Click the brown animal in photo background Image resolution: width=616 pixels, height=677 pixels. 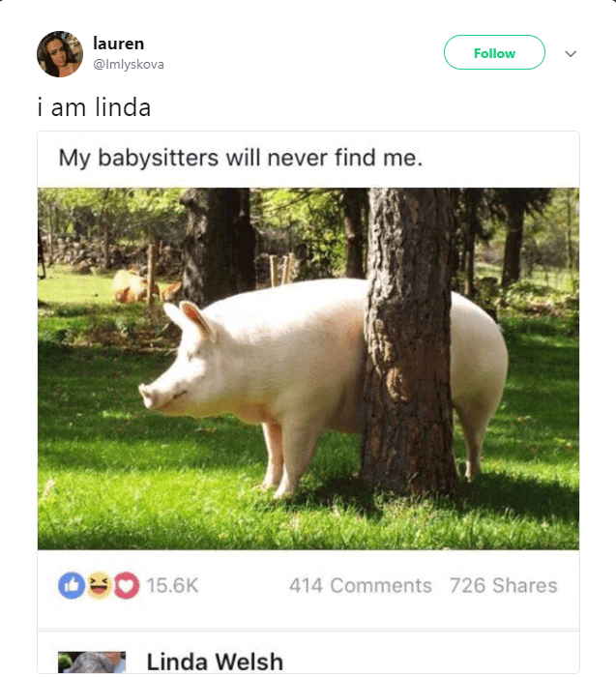[132, 286]
